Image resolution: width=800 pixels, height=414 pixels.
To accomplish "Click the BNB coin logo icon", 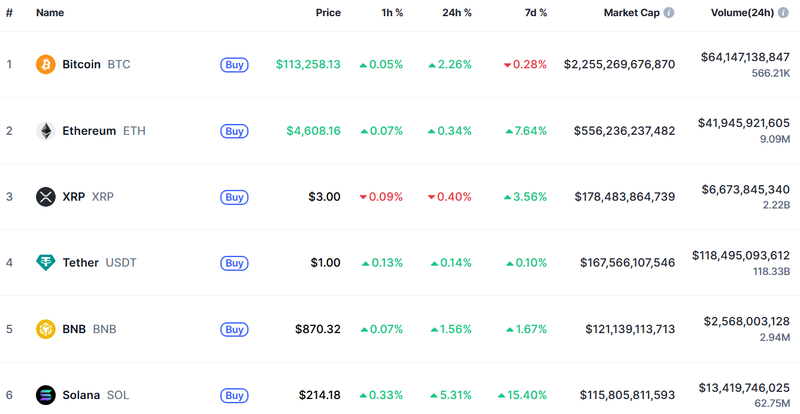I will 46,329.
